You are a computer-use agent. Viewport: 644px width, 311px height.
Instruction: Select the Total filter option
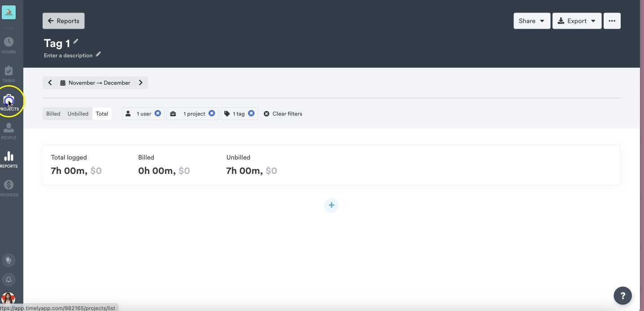102,113
